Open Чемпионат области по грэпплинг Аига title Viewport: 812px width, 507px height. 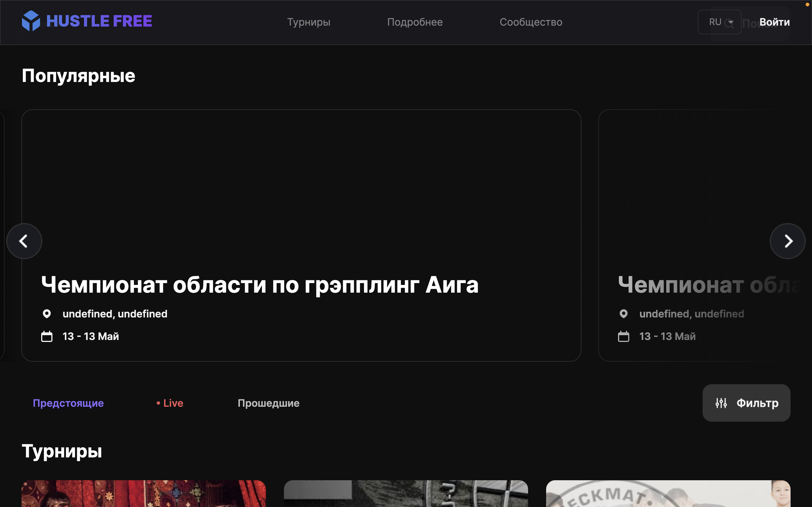tap(260, 285)
